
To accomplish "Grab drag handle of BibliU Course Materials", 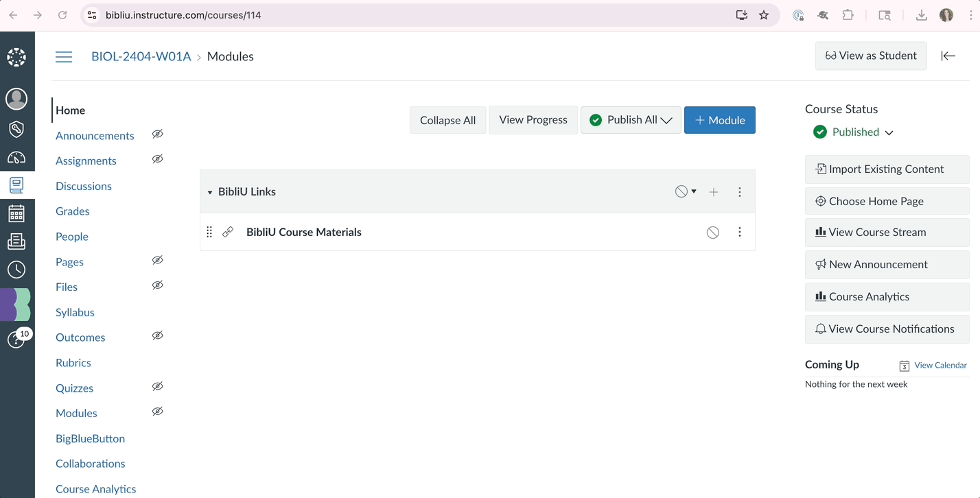I will click(209, 233).
